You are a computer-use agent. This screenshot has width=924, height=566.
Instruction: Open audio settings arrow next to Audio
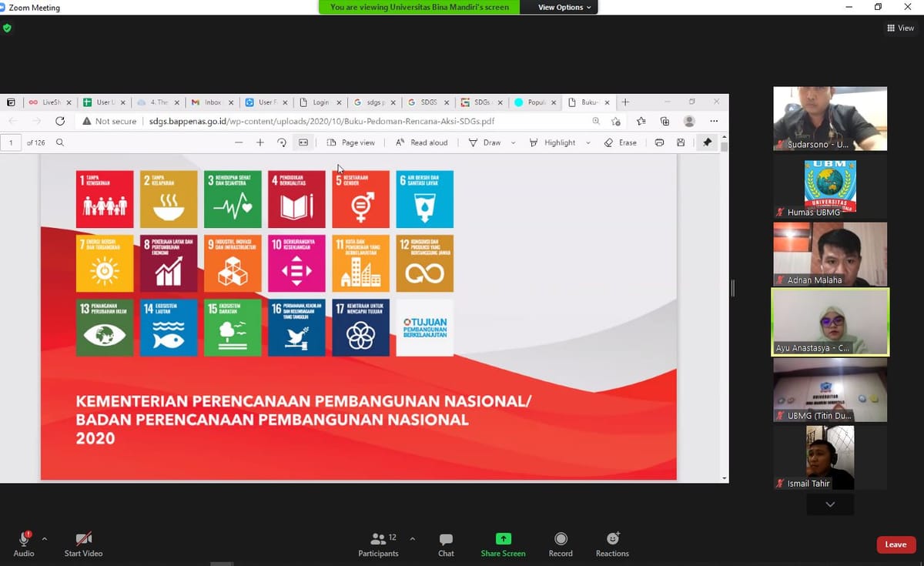(44, 539)
